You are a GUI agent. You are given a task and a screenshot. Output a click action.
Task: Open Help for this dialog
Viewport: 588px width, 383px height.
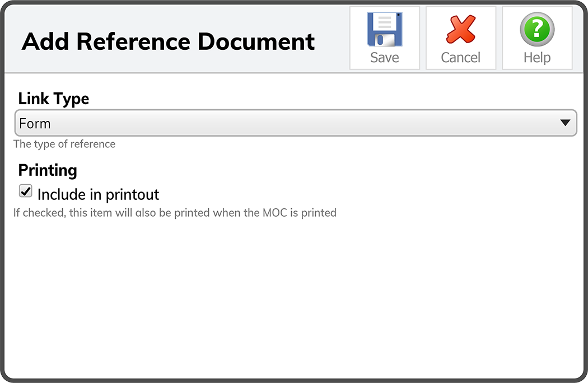(x=536, y=38)
